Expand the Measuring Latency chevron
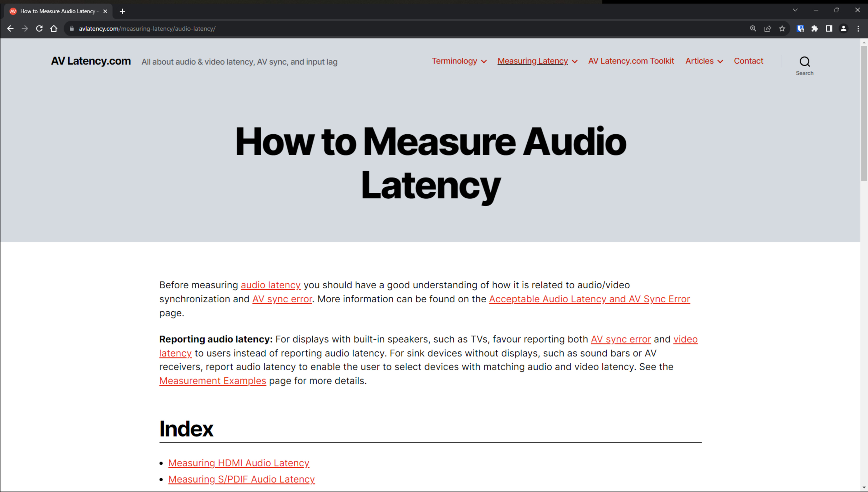This screenshot has width=868, height=492. click(x=575, y=61)
